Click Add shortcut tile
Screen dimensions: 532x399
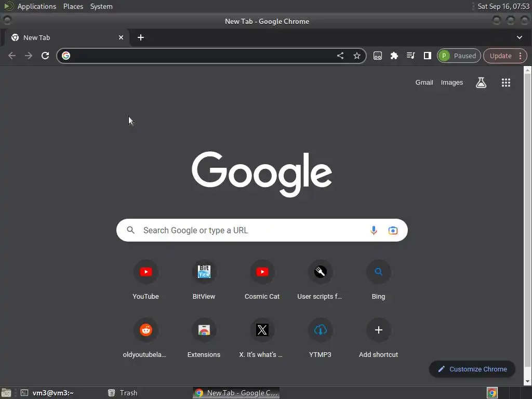(x=378, y=338)
